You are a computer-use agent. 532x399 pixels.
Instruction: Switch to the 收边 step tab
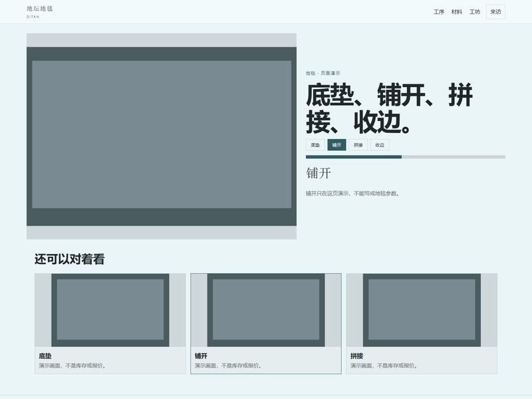pos(380,145)
